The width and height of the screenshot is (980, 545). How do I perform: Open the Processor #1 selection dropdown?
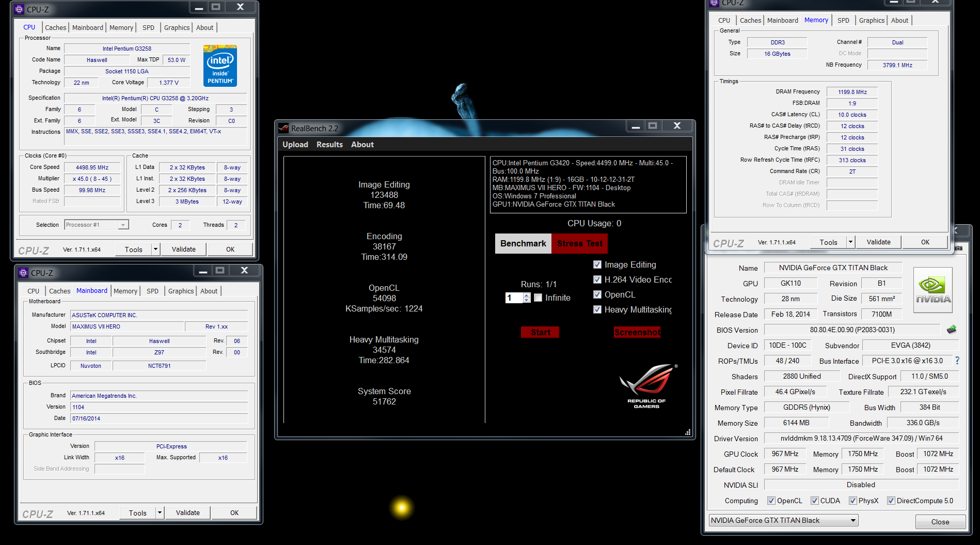[123, 225]
